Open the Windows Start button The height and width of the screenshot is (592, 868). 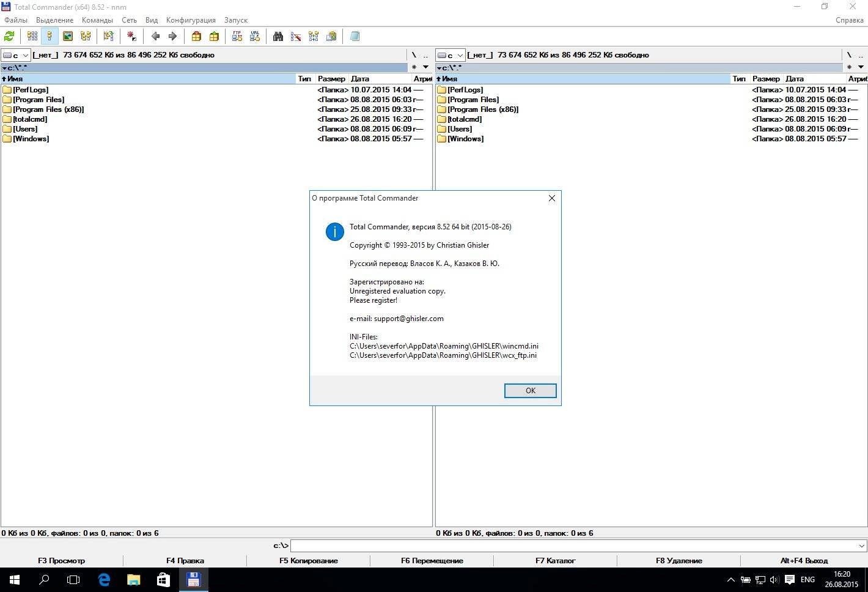(x=15, y=580)
